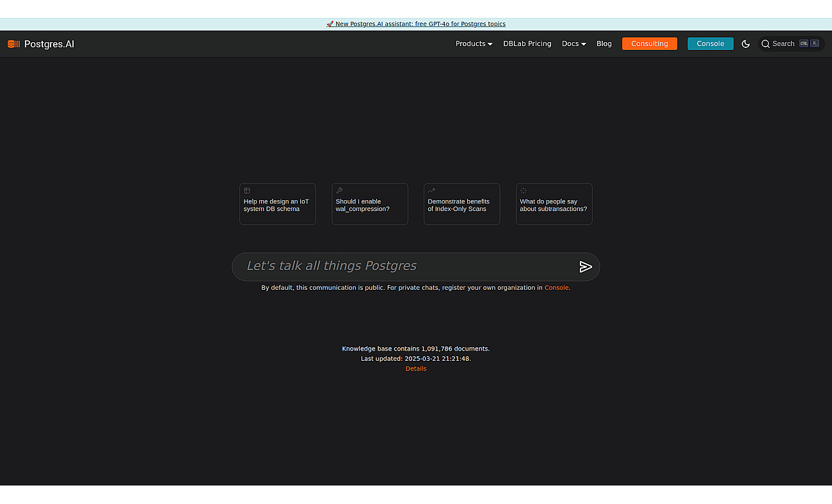Open the Products dropdown menu

tap(474, 43)
